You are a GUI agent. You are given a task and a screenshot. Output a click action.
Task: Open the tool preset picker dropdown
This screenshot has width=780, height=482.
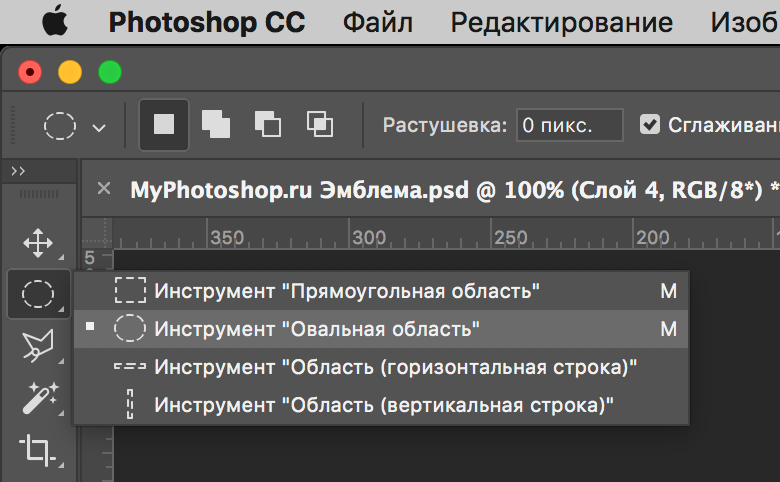pyautogui.click(x=74, y=126)
